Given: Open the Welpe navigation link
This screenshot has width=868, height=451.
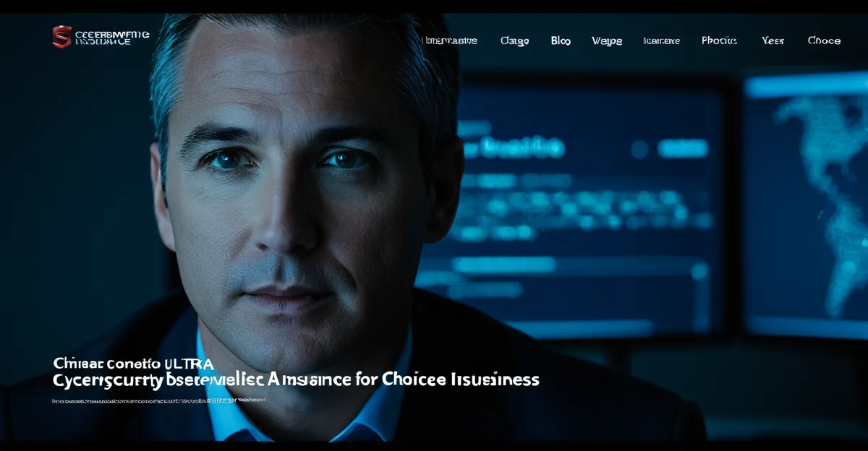Looking at the screenshot, I should (607, 41).
